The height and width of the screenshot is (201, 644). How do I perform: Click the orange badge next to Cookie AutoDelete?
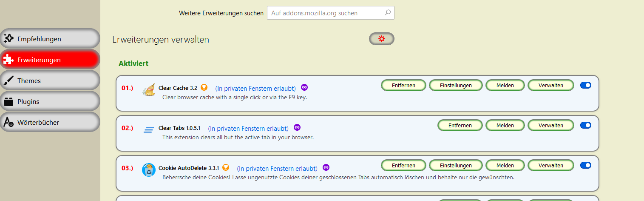click(226, 167)
